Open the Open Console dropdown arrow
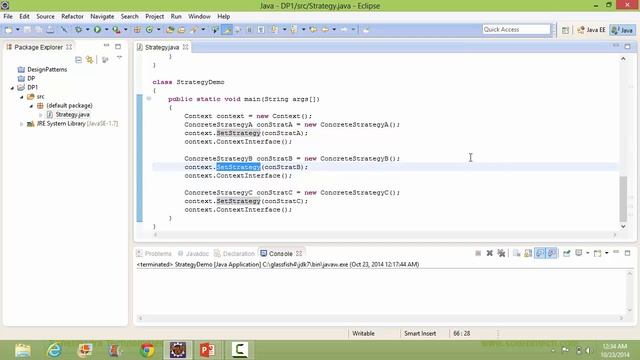The width and height of the screenshot is (640, 360). click(x=607, y=253)
